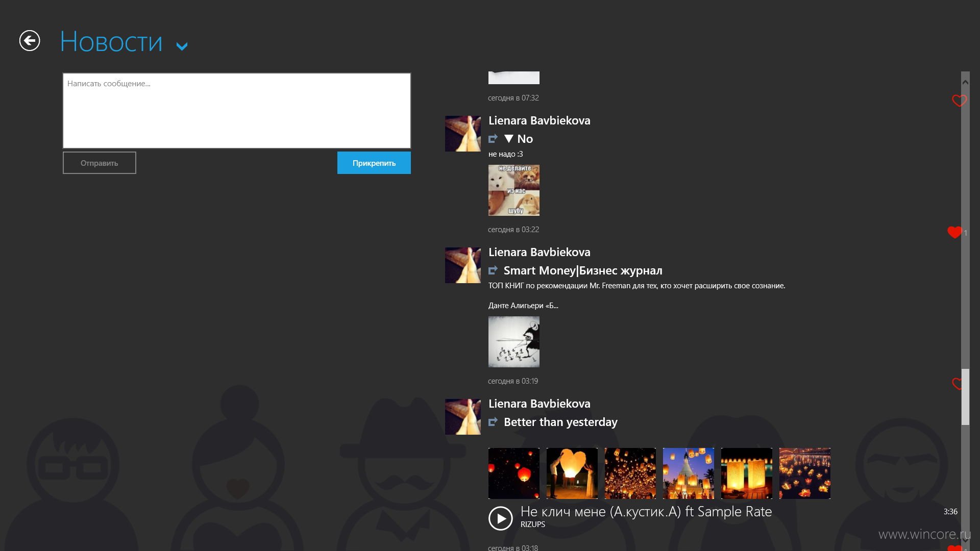Image resolution: width=980 pixels, height=551 pixels.
Task: Like the post from сегодня в 07:32
Action: [959, 101]
